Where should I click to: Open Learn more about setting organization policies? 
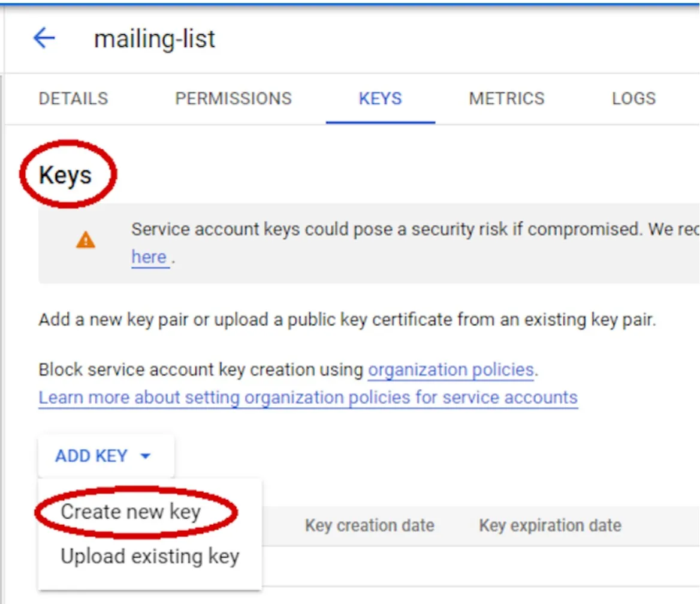point(308,398)
